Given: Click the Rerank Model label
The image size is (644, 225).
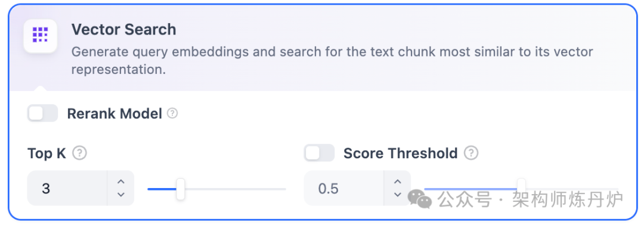Looking at the screenshot, I should pos(114,114).
